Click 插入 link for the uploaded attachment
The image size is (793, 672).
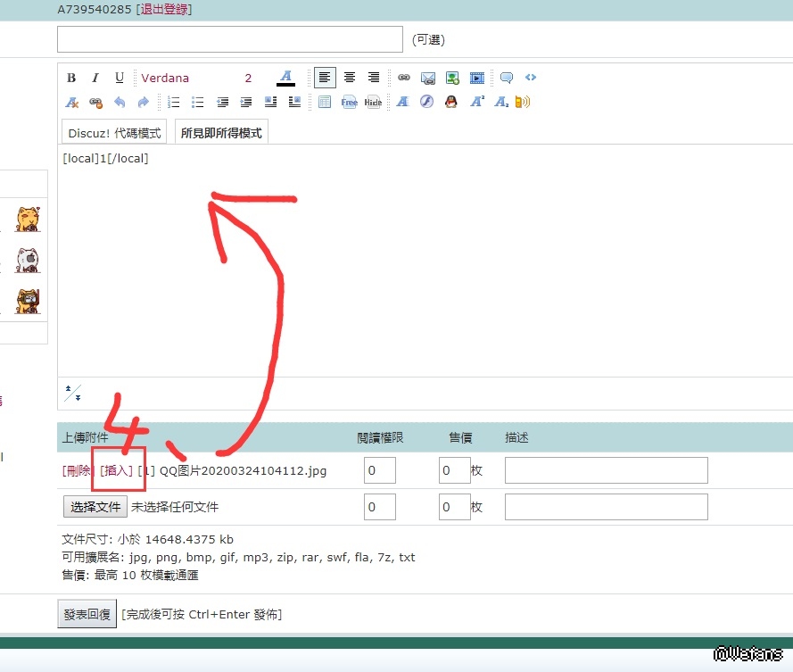coord(116,470)
